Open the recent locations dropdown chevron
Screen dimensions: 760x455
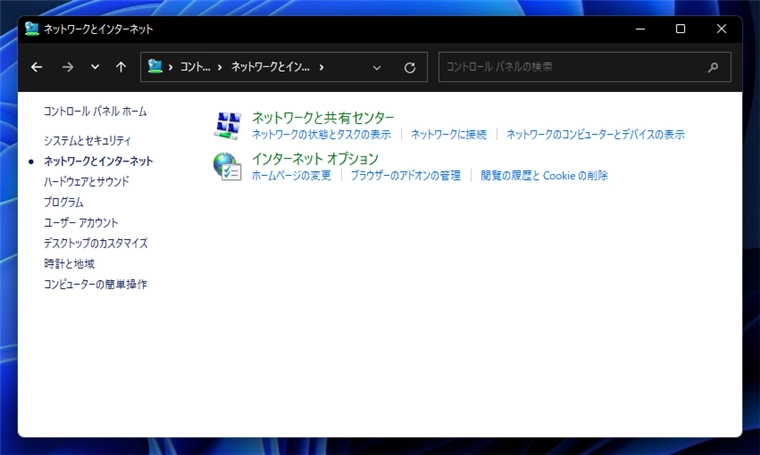point(95,67)
